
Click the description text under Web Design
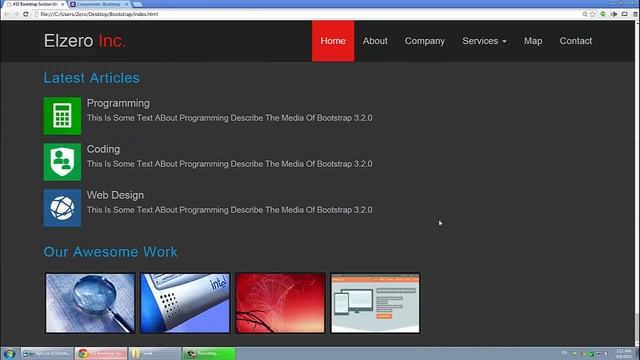click(229, 210)
